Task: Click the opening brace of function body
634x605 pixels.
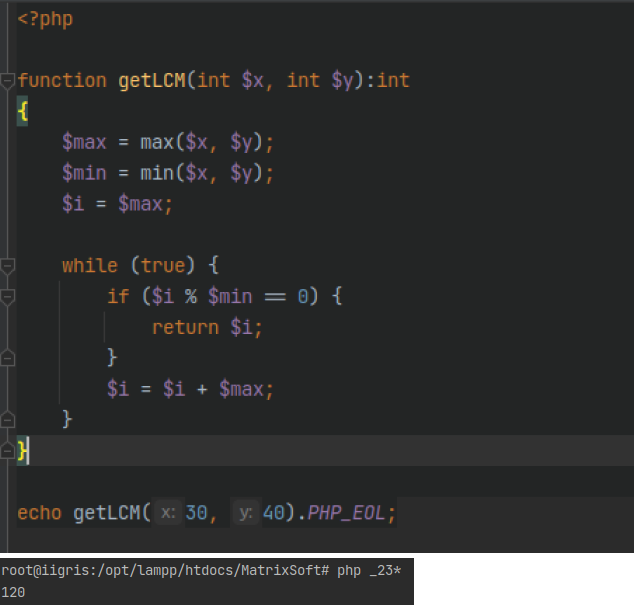Action: coord(23,111)
